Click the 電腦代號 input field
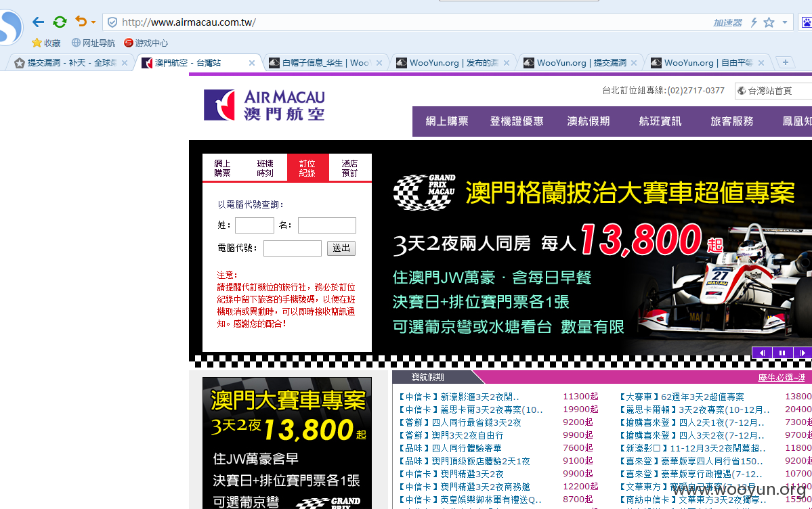The width and height of the screenshot is (812, 509). [x=292, y=248]
